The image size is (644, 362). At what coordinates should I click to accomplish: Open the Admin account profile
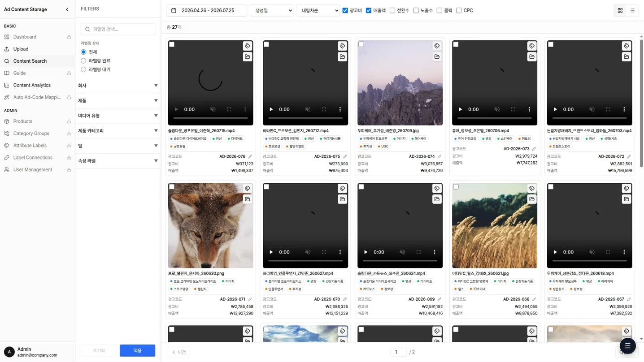click(37, 352)
